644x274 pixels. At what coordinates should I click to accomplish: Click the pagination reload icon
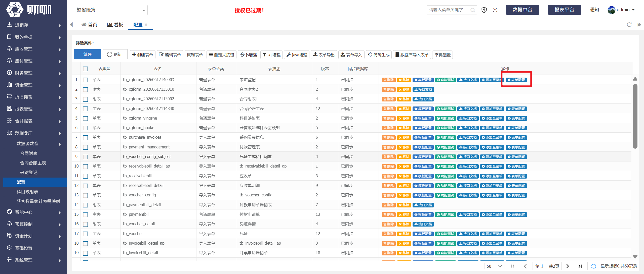(x=594, y=266)
